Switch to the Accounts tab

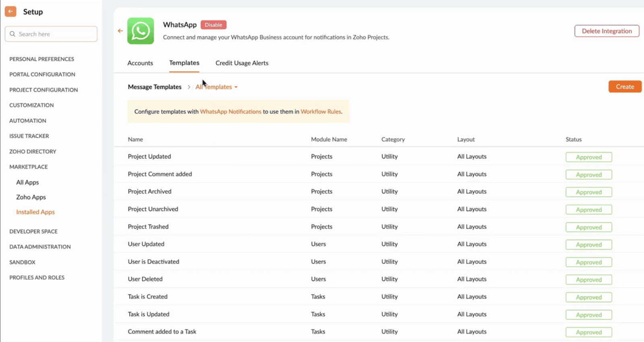[x=140, y=63]
